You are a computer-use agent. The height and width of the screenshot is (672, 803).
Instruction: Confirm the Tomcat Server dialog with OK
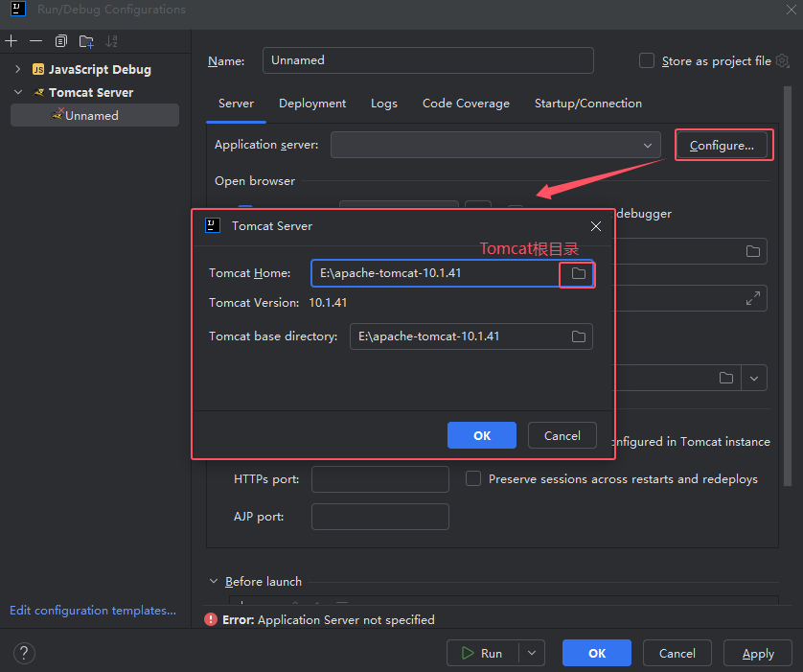(482, 435)
